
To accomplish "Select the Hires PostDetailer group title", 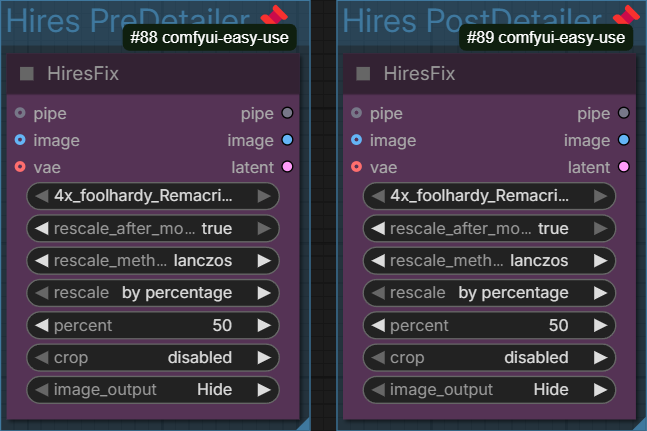I will 472,20.
